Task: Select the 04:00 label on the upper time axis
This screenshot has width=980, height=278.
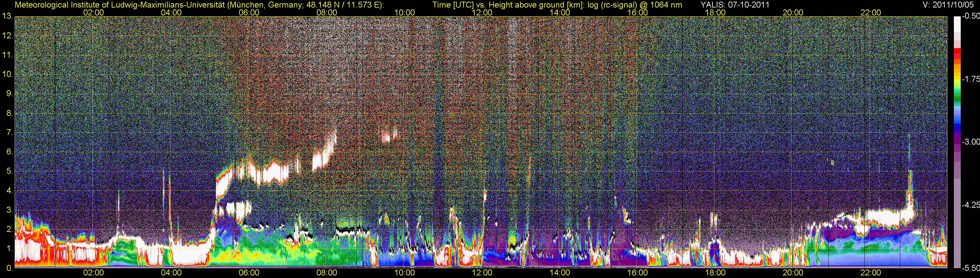Action: point(171,12)
